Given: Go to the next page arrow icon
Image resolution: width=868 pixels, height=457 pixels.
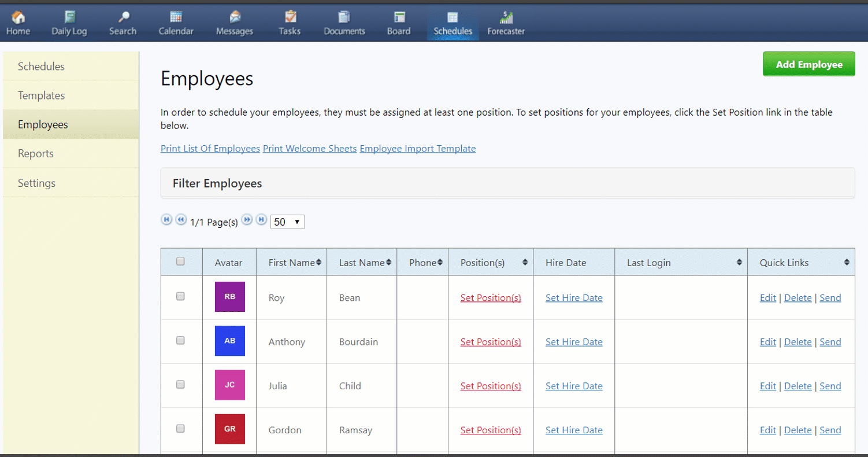Looking at the screenshot, I should [x=247, y=220].
